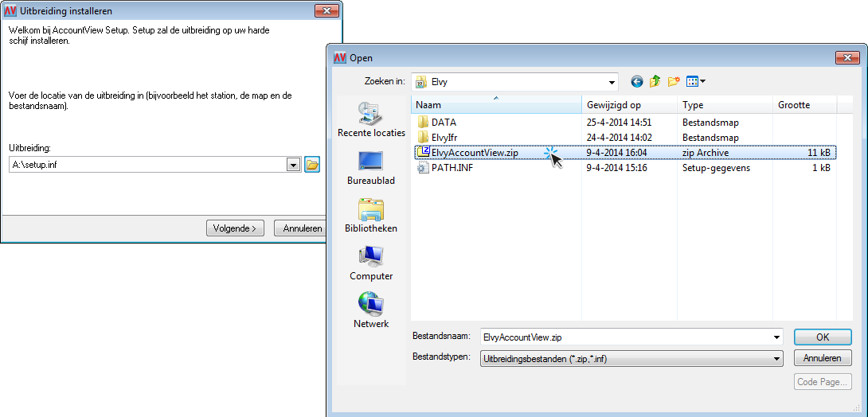This screenshot has height=417, width=868.
Task: Click the 1 kB size cell
Action: [x=821, y=168]
